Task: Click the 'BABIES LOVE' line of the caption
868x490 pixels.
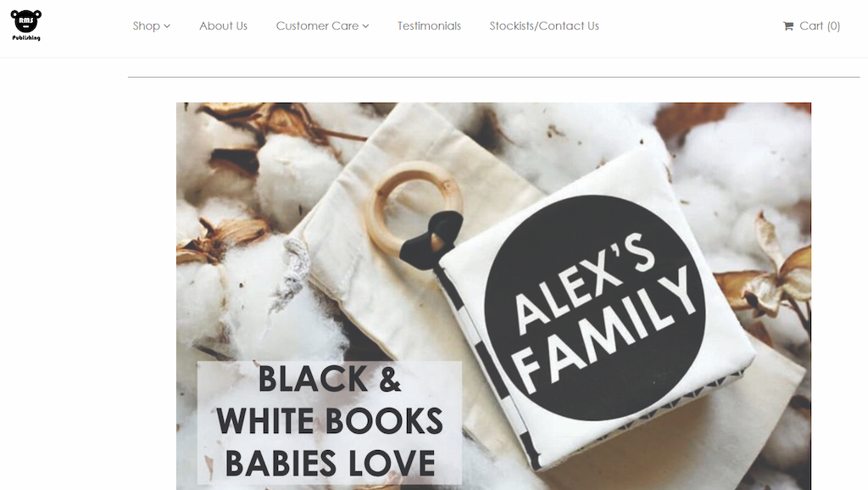Action: [330, 464]
